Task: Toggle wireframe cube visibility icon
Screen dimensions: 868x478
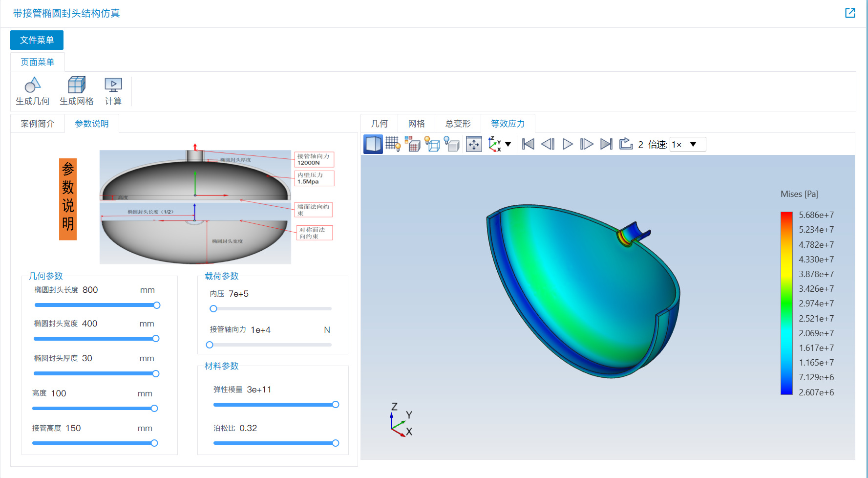Action: (x=432, y=144)
